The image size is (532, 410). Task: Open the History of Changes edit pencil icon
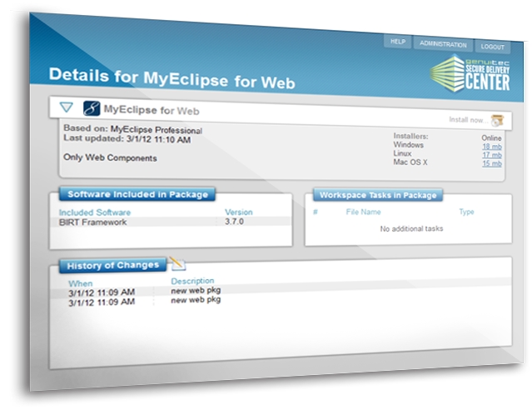coord(177,263)
